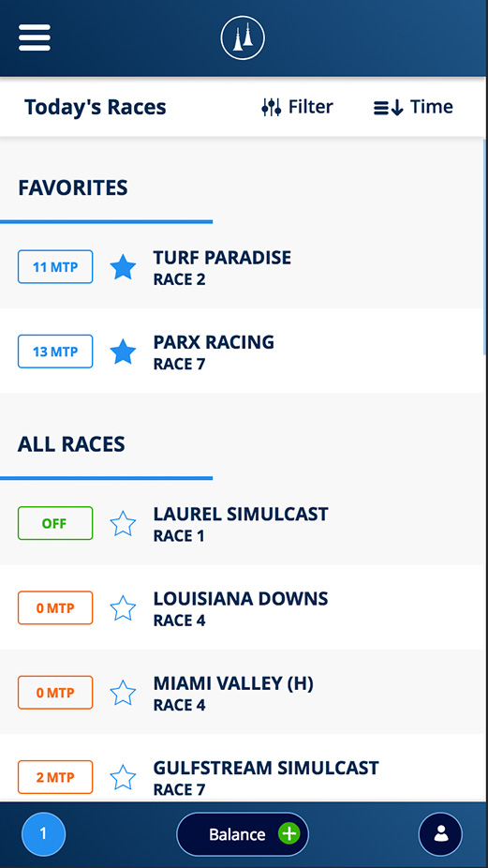This screenshot has width=488, height=868.
Task: Click the green OFF status badge
Action: pyautogui.click(x=55, y=523)
